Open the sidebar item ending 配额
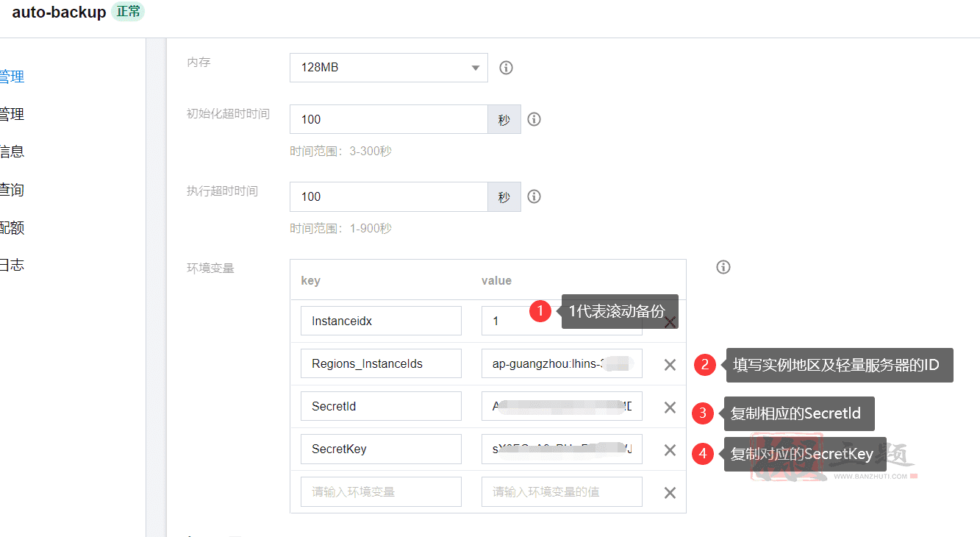 tap(12, 227)
